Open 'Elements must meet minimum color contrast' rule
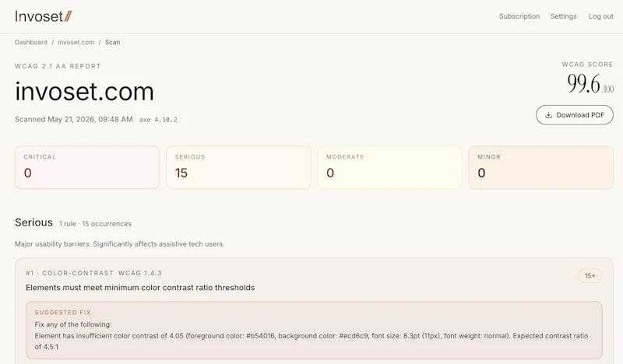 (140, 288)
